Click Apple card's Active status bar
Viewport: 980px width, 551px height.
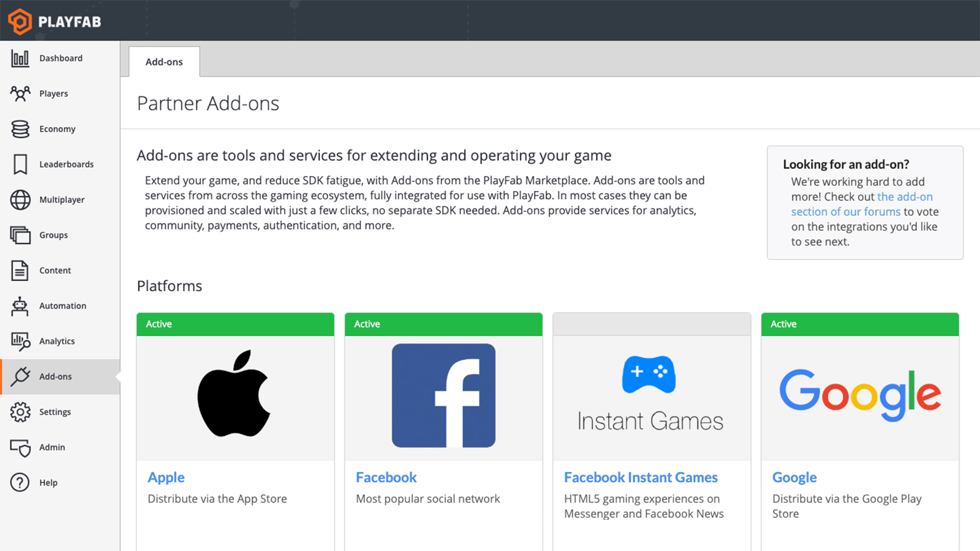click(x=235, y=324)
